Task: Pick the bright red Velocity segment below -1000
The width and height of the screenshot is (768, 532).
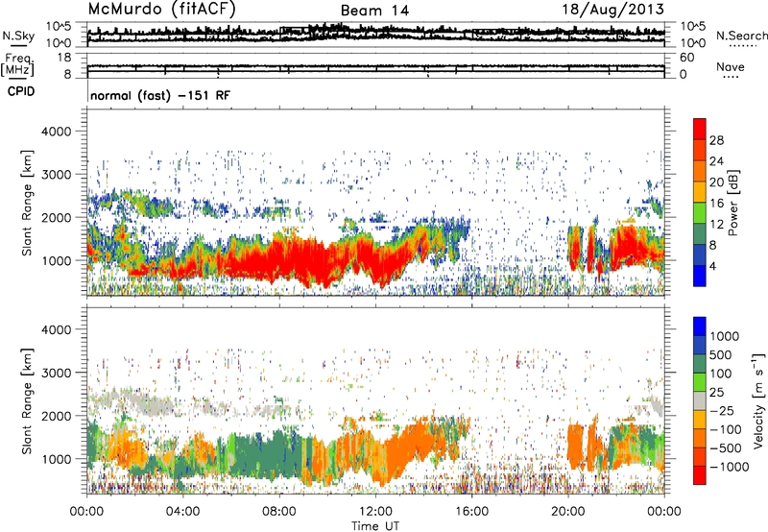Action: pos(700,475)
